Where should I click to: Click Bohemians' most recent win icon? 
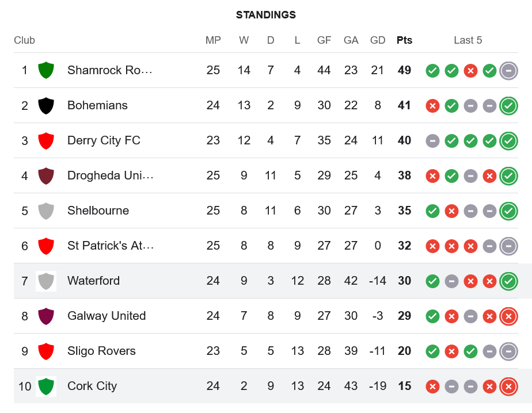tap(508, 105)
